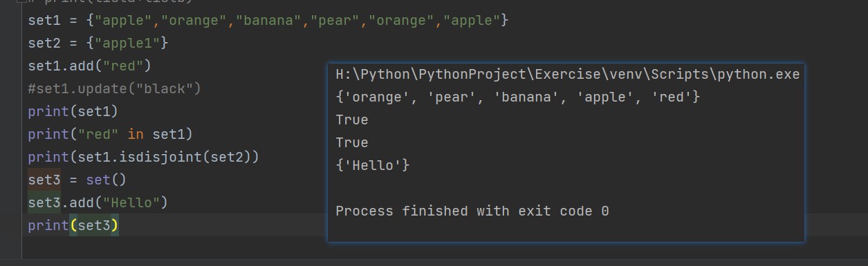Click the second True output line
Screen dimensions: 868x266
coord(352,142)
